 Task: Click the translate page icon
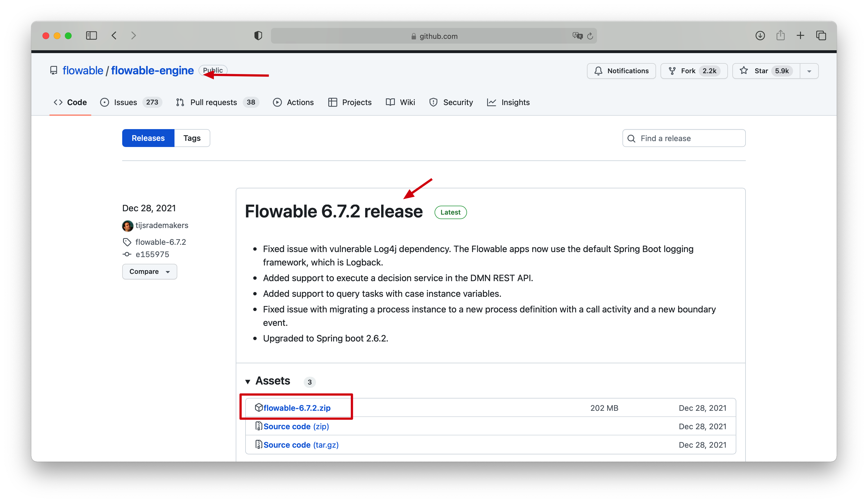(x=577, y=36)
